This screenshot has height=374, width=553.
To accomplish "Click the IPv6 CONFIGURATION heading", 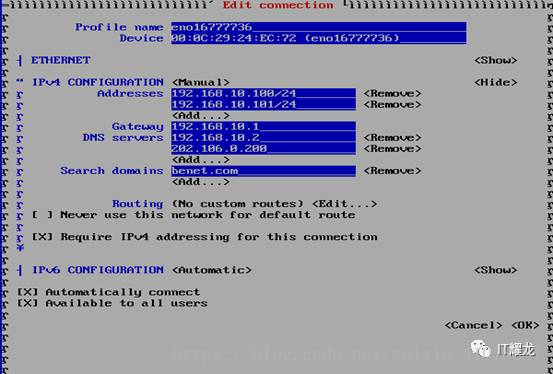I will (98, 270).
